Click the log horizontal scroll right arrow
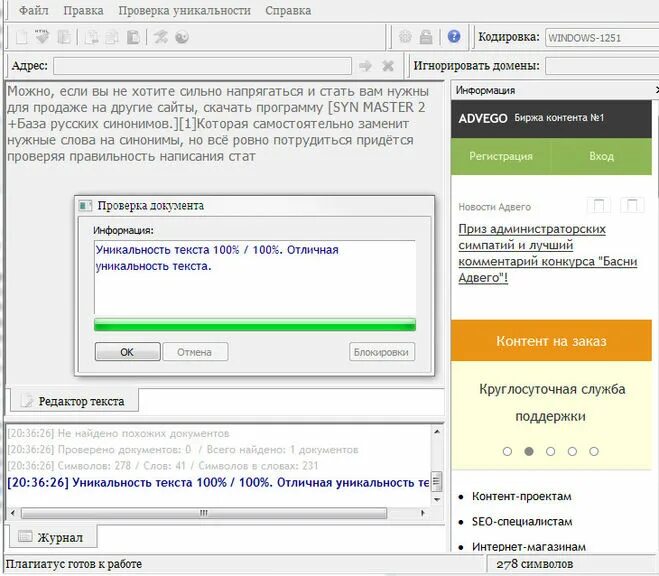 pyautogui.click(x=423, y=513)
